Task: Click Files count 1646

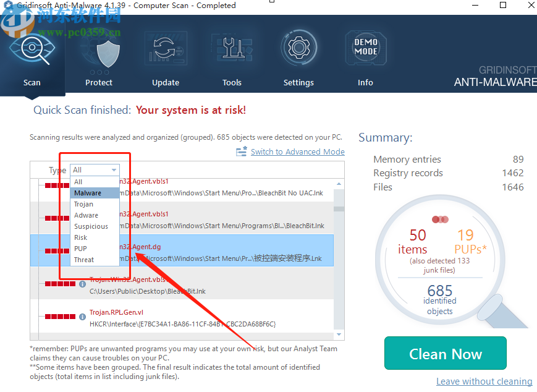Action: (513, 187)
